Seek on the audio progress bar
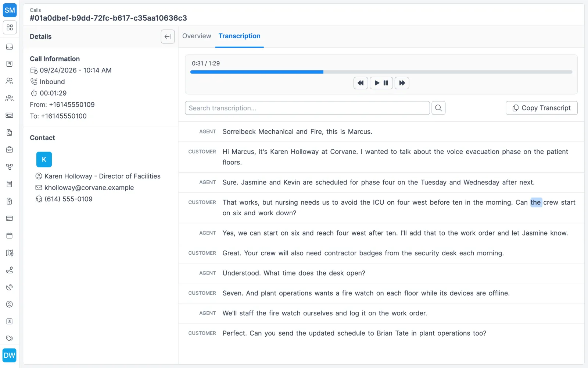This screenshot has width=588, height=368. pyautogui.click(x=381, y=72)
